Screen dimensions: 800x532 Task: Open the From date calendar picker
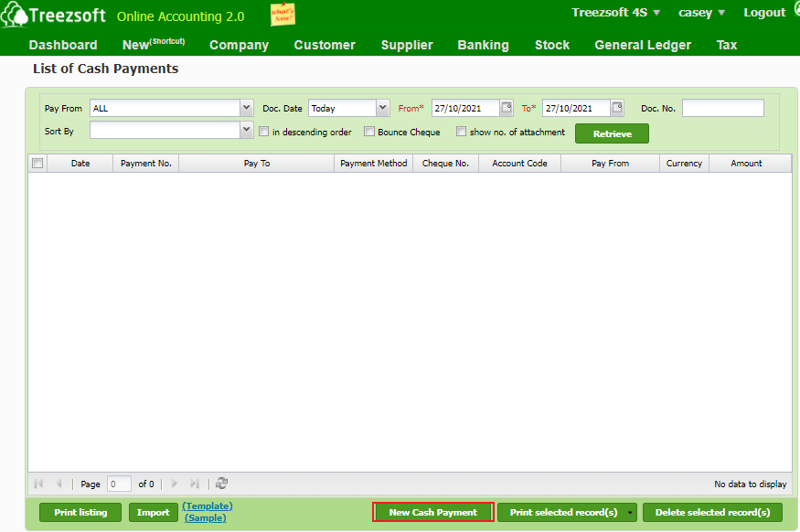[507, 108]
